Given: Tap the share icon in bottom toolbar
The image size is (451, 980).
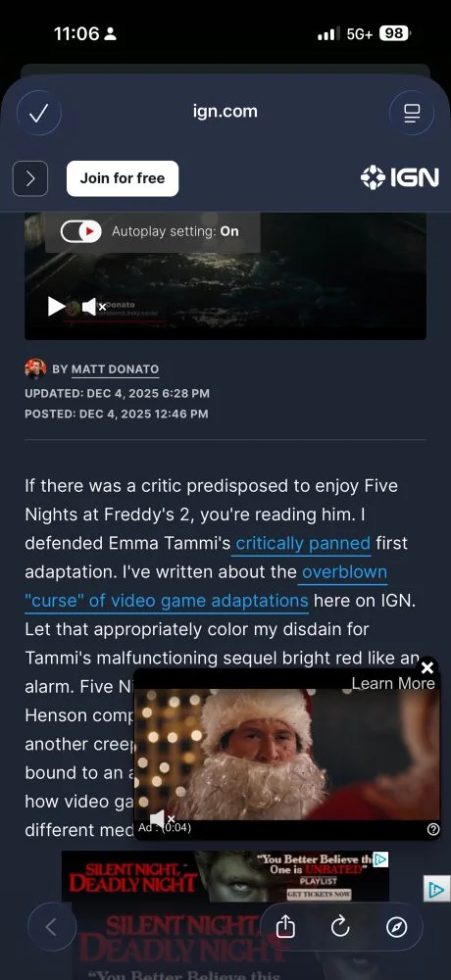Looking at the screenshot, I should 285,927.
